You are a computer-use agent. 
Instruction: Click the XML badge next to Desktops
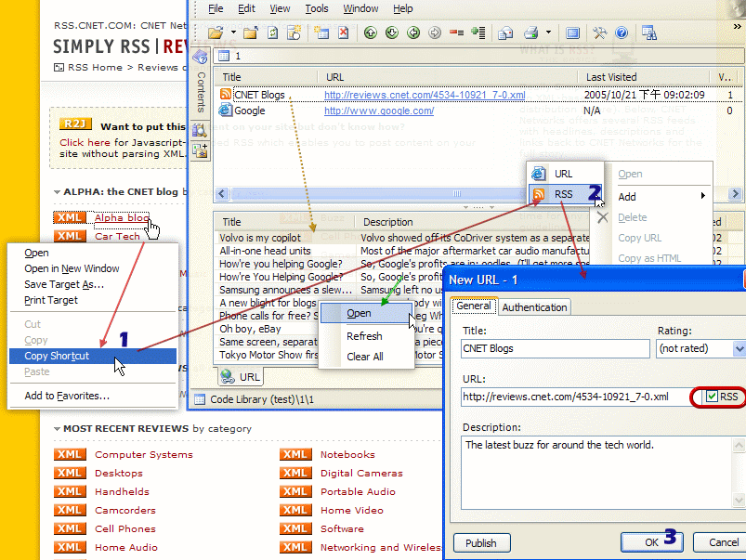coord(70,473)
